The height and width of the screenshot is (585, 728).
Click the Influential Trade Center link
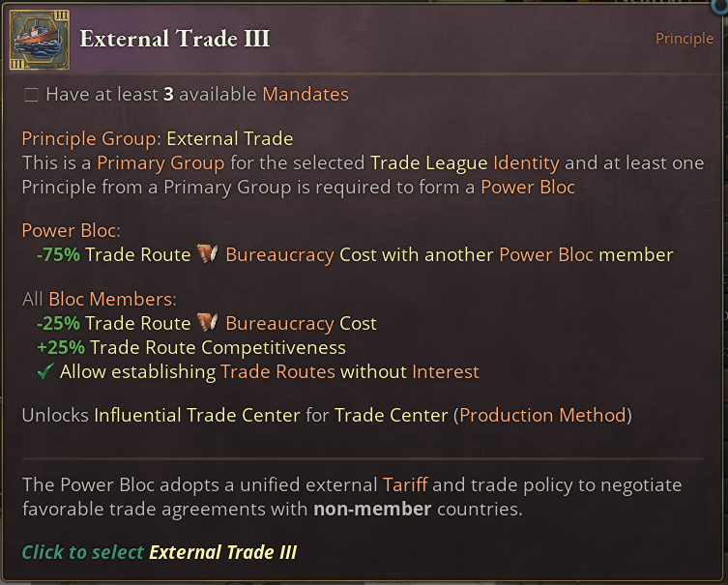coord(196,416)
